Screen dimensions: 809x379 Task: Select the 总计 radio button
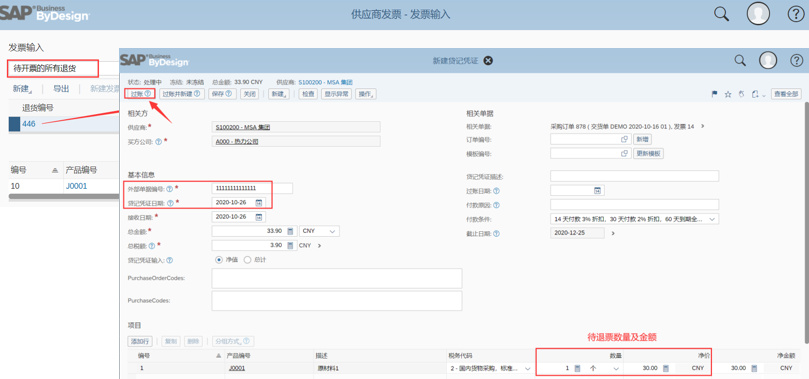(x=248, y=260)
